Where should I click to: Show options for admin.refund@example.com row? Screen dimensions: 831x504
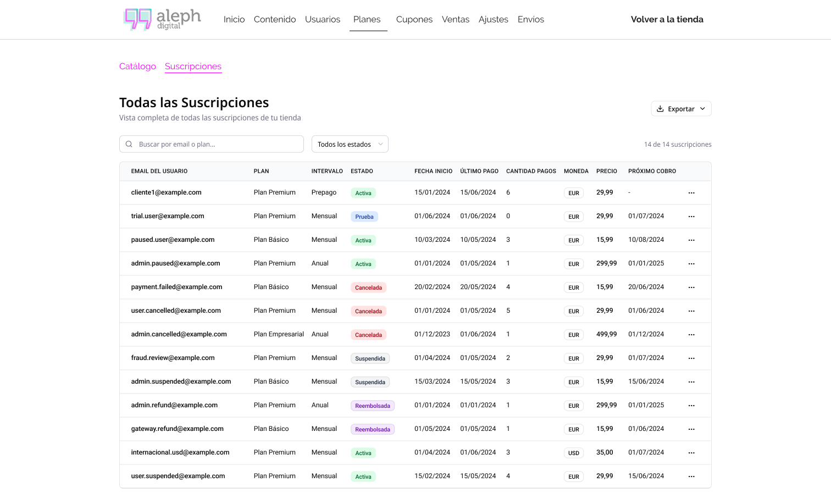click(x=691, y=406)
